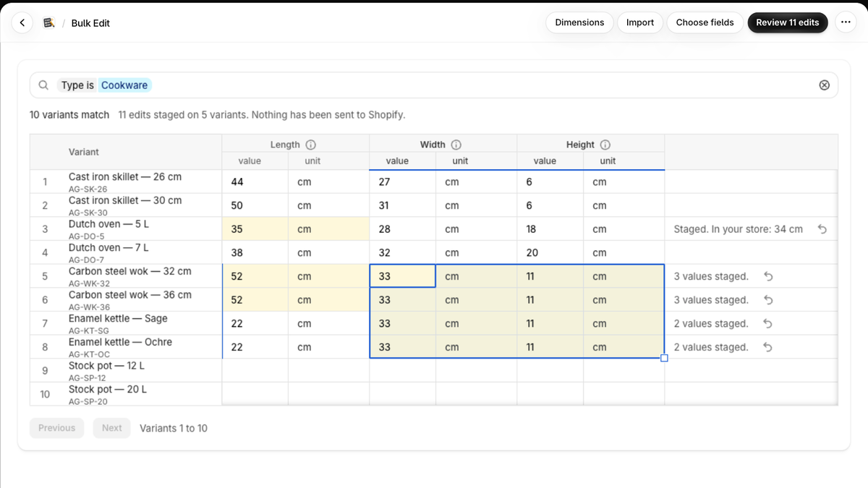Click the Cookware filter chip
868x488 pixels.
pyautogui.click(x=124, y=85)
